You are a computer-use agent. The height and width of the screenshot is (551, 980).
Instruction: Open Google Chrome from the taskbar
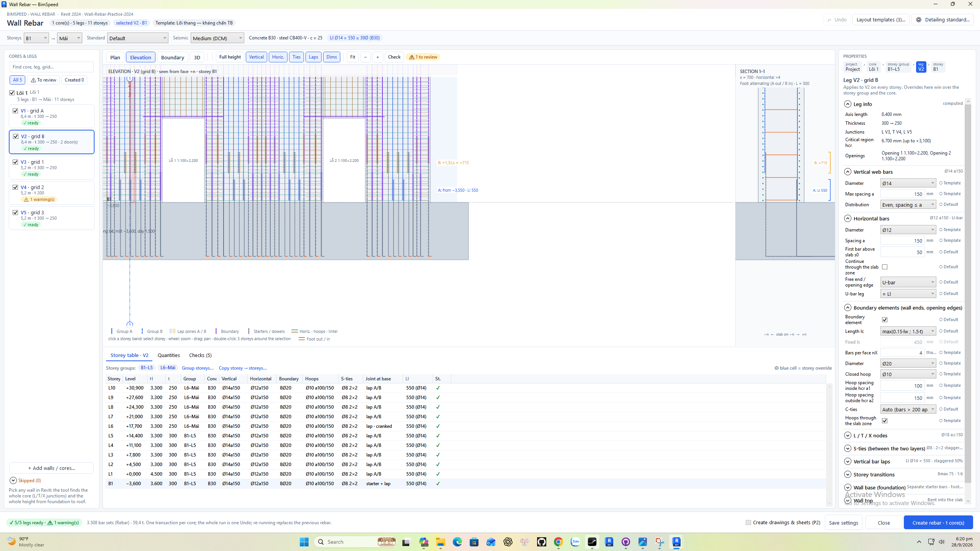click(x=559, y=542)
